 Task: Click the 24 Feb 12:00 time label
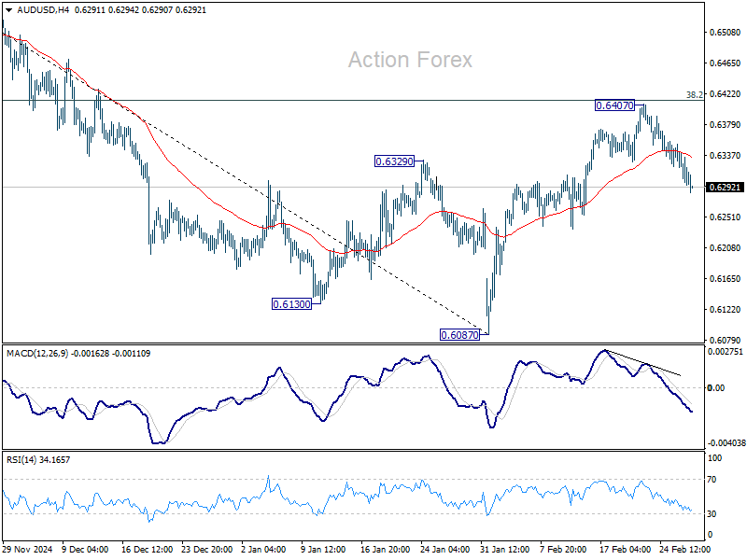click(x=684, y=549)
